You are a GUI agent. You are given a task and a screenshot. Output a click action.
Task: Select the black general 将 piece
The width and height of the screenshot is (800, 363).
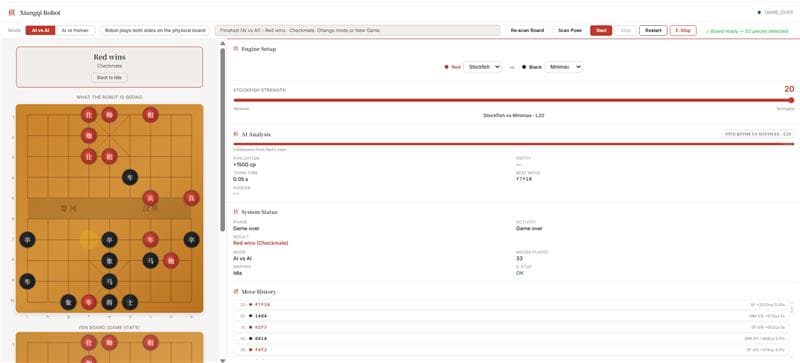[109, 302]
